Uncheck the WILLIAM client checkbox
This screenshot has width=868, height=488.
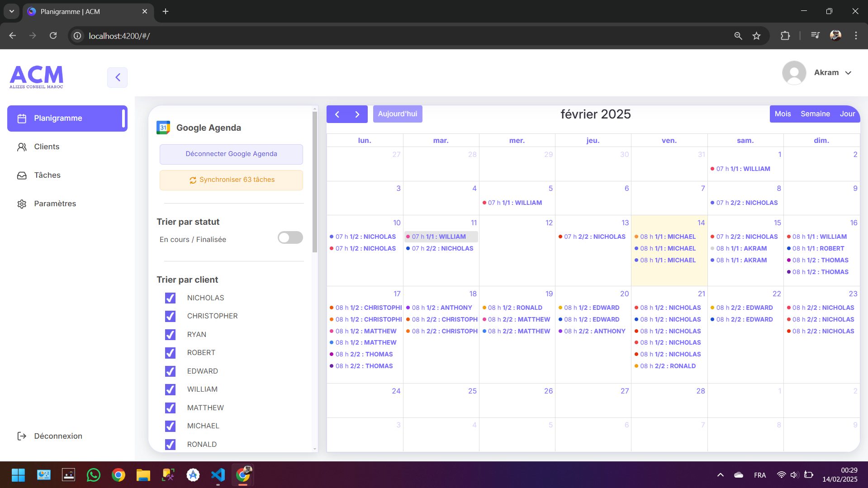tap(170, 389)
